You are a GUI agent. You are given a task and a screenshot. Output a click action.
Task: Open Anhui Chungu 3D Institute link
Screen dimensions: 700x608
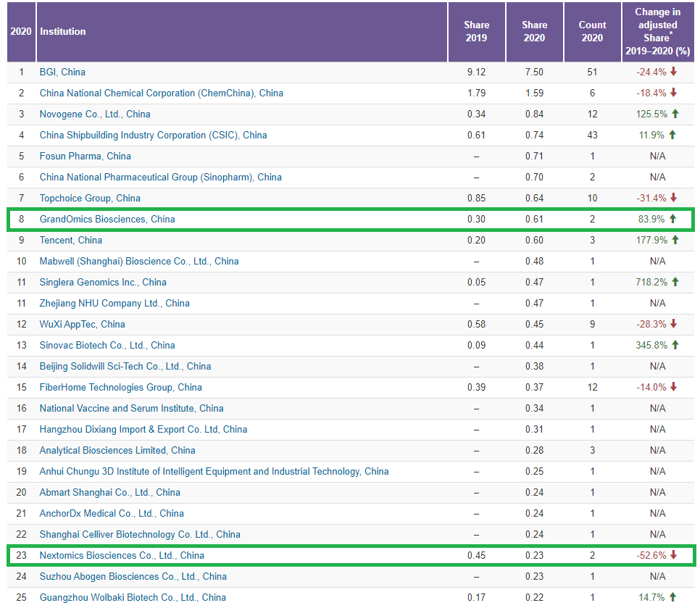point(214,470)
